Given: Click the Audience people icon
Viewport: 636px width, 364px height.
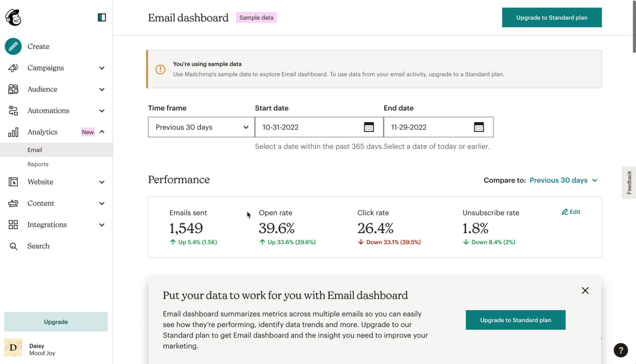Looking at the screenshot, I should [x=13, y=89].
